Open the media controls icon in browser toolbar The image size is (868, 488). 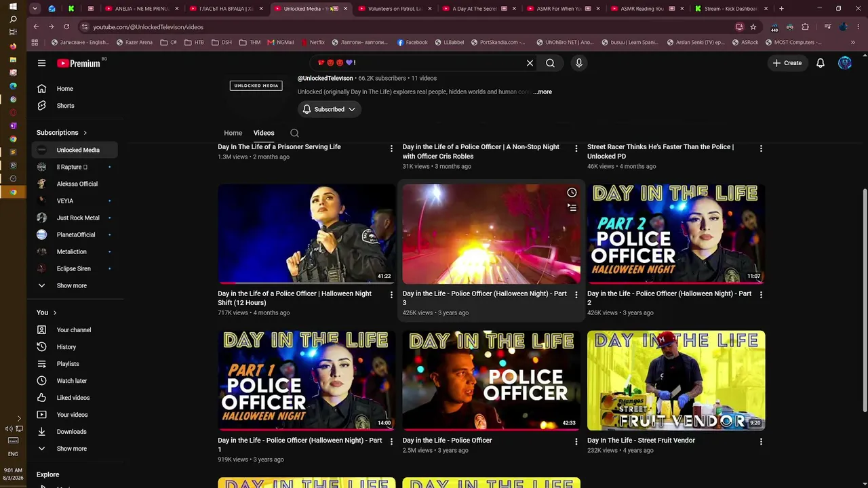tap(828, 27)
